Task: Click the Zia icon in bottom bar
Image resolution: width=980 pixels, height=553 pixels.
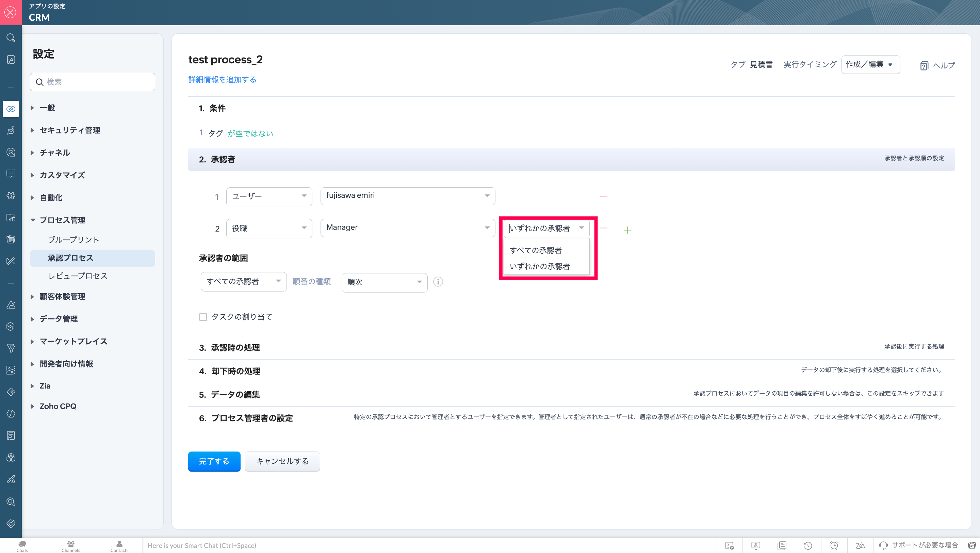Action: tap(860, 546)
